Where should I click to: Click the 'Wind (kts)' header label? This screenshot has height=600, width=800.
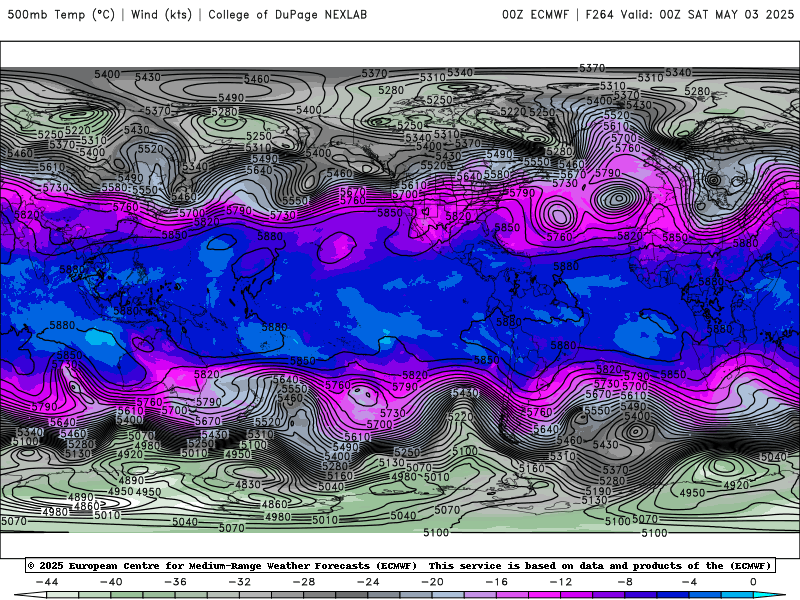tap(161, 14)
